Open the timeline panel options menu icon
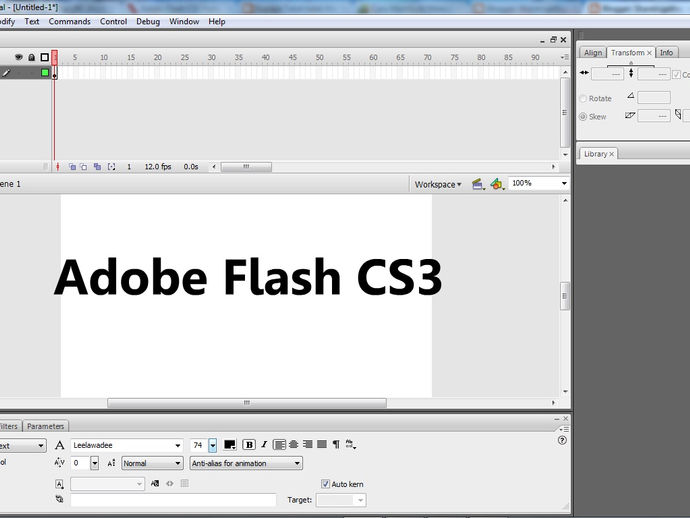 (x=565, y=57)
